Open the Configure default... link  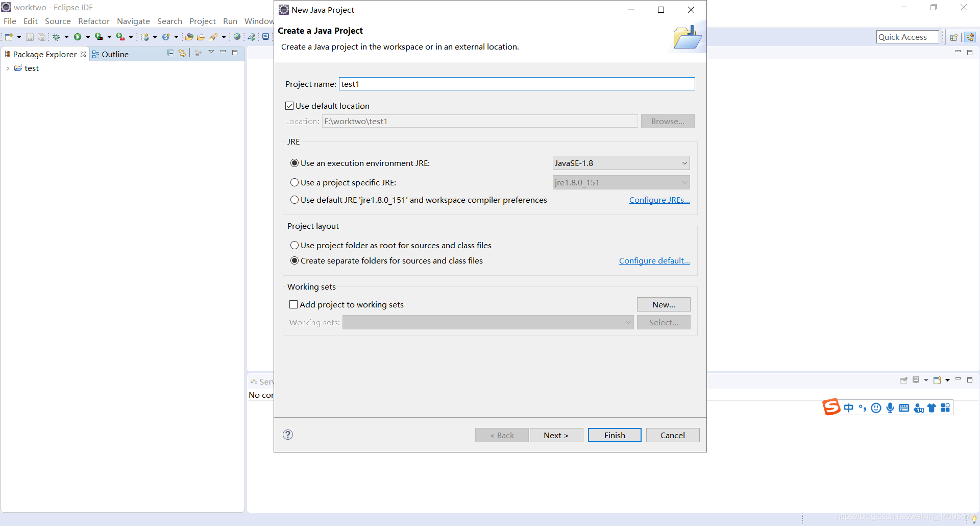point(654,260)
